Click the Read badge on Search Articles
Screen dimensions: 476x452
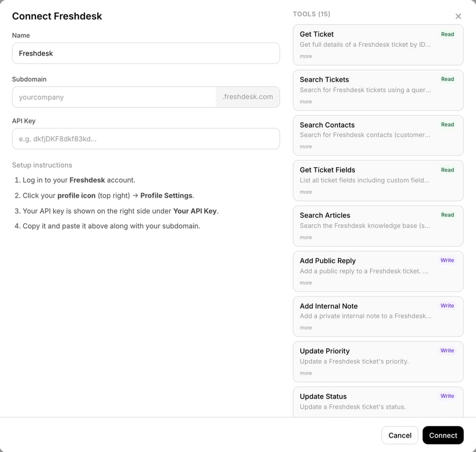pos(447,215)
